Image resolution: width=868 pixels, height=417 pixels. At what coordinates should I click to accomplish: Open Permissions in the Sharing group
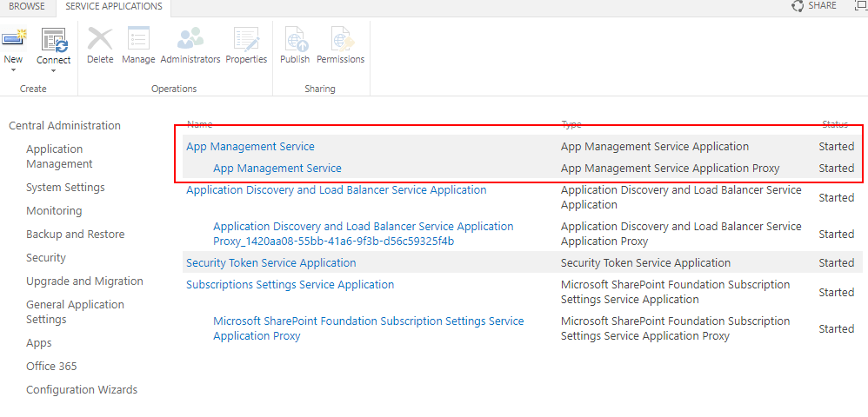340,40
